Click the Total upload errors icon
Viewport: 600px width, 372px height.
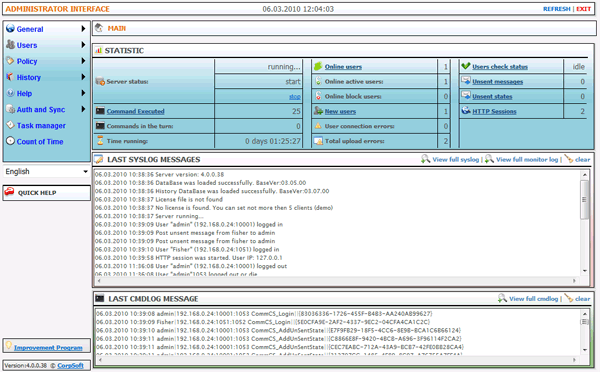coord(318,141)
